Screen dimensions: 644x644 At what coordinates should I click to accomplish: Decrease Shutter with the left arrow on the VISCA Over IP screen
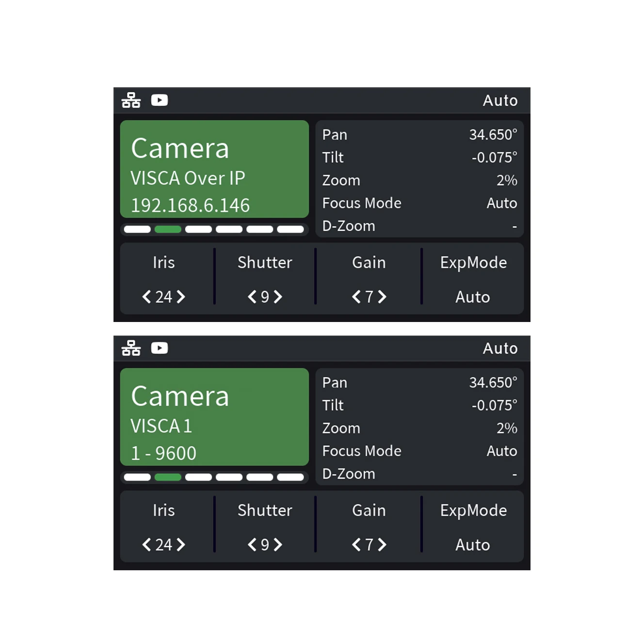coord(252,296)
